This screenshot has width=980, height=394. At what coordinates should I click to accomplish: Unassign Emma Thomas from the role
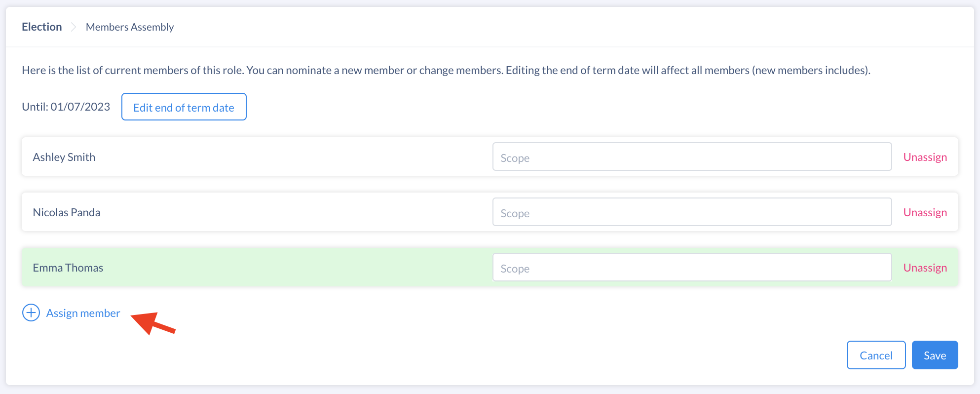925,268
